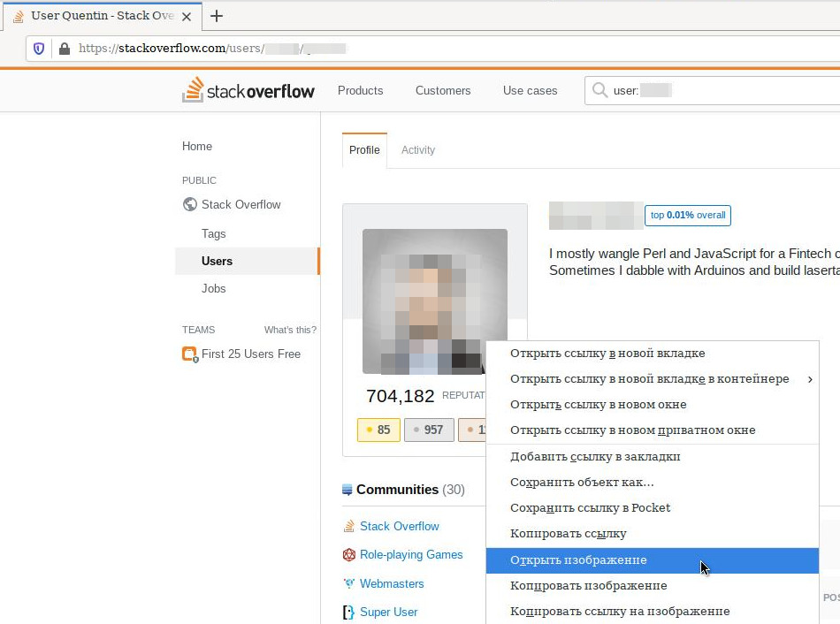Image resolution: width=840 pixels, height=624 pixels.
Task: Open Users in the sidebar
Action: point(247,261)
